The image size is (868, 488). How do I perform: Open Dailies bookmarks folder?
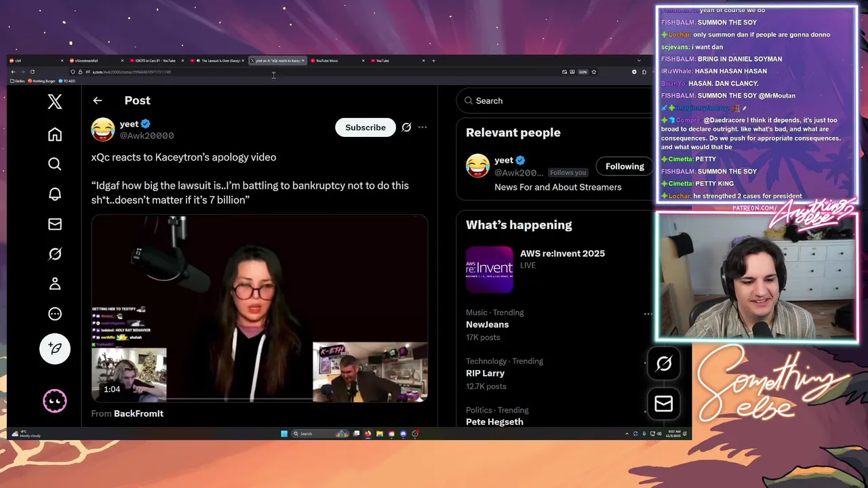[x=17, y=81]
